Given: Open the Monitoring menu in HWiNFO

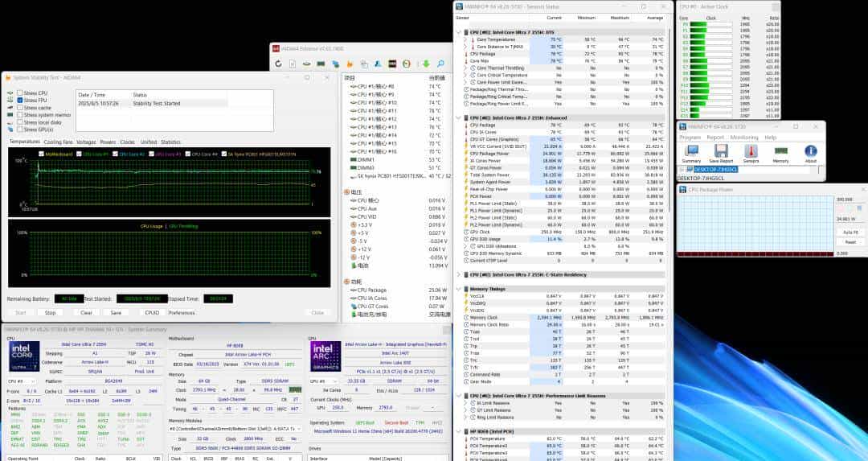Looking at the screenshot, I should pos(743,138).
